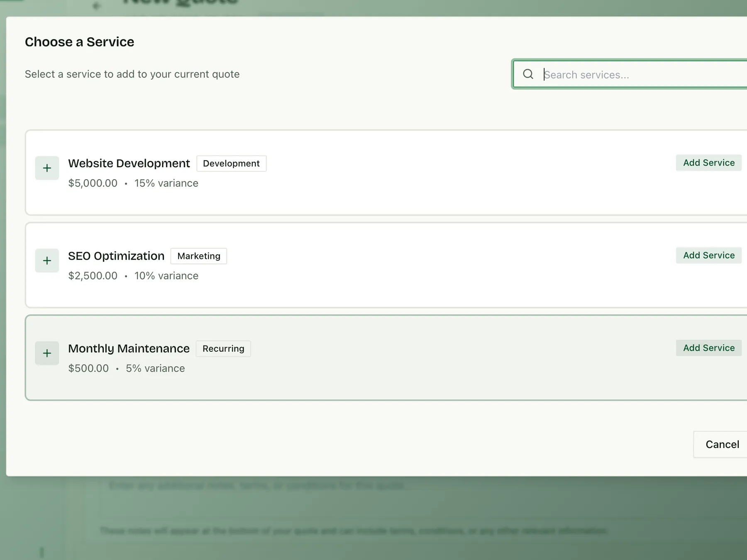Click the magnifier icon in search box
Viewport: 747px width, 560px height.
pos(528,74)
